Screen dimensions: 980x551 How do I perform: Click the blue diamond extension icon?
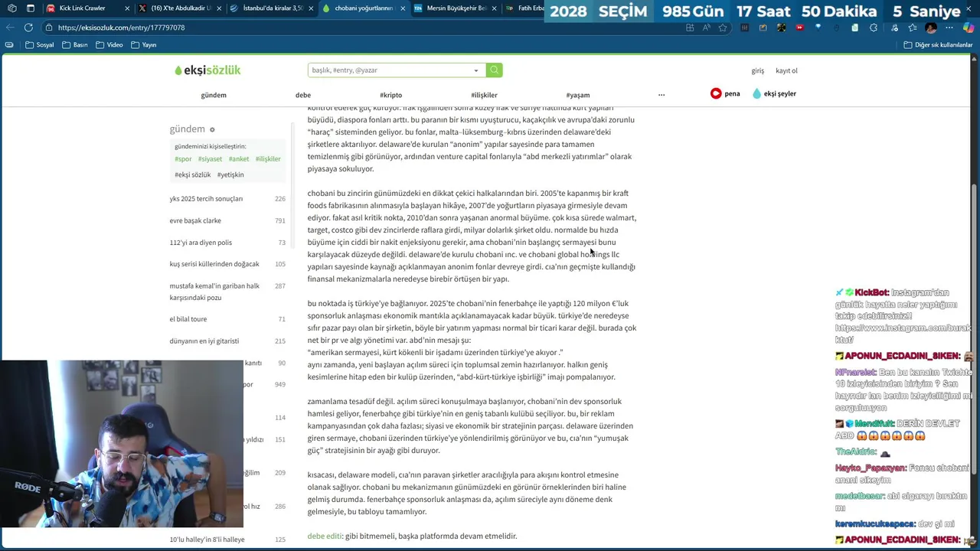tap(818, 28)
